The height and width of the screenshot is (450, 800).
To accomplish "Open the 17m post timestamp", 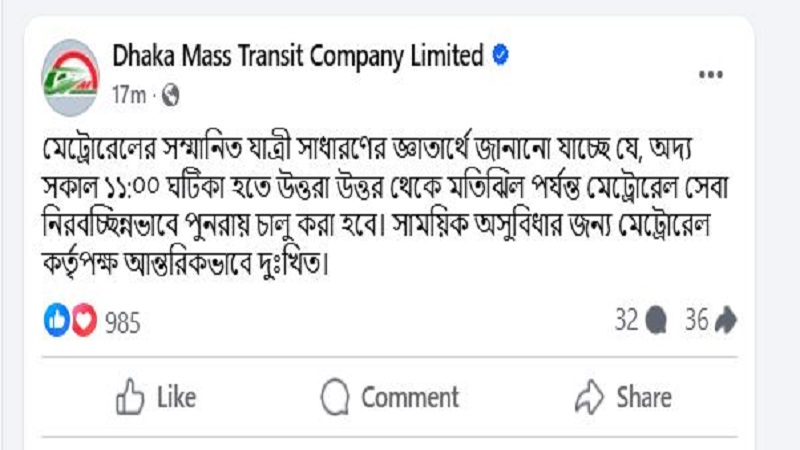I will 129,95.
